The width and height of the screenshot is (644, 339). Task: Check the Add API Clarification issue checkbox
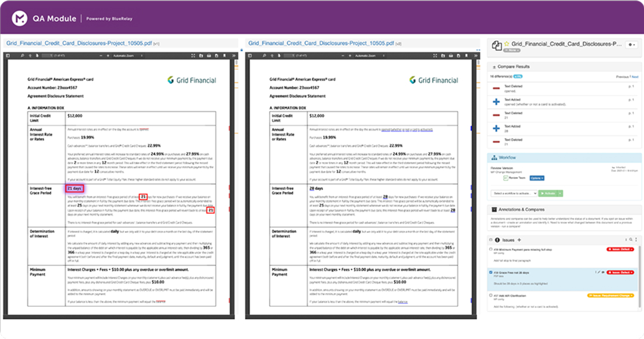pyautogui.click(x=491, y=295)
